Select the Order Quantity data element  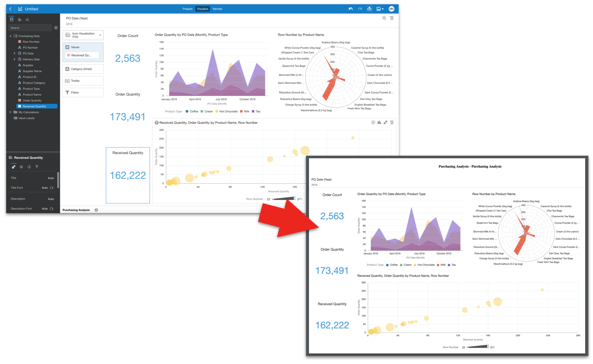pyautogui.click(x=32, y=101)
